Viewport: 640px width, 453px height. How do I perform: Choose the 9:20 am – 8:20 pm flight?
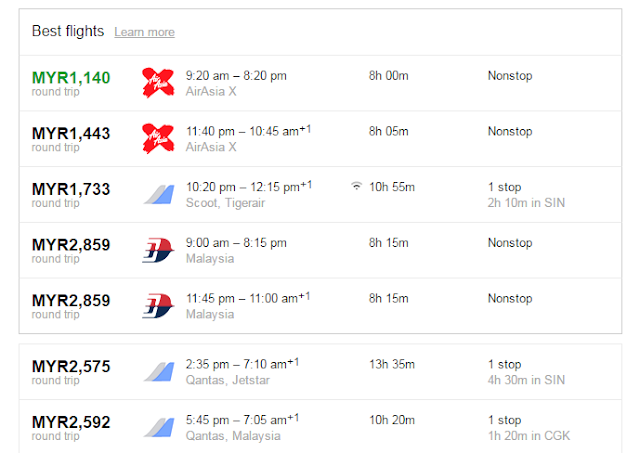(236, 76)
